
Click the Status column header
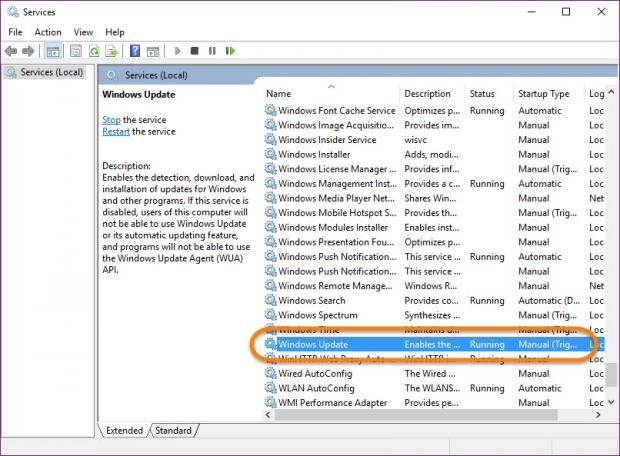(x=482, y=94)
